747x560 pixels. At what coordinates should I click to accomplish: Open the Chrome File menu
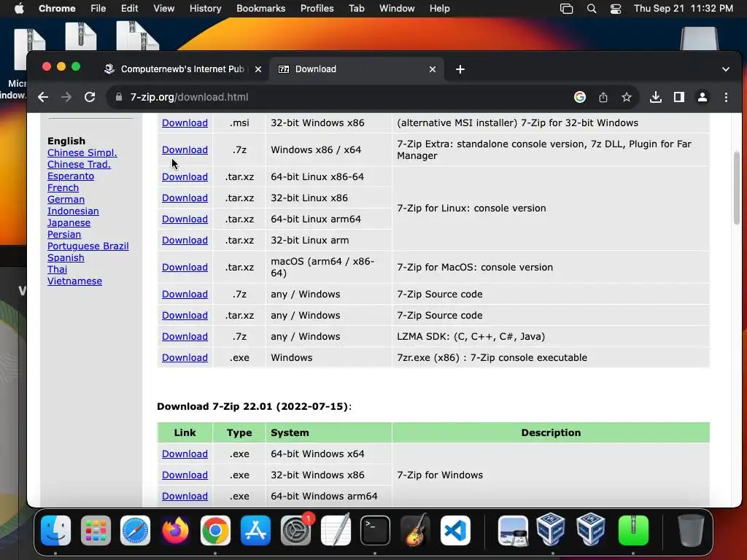98,8
